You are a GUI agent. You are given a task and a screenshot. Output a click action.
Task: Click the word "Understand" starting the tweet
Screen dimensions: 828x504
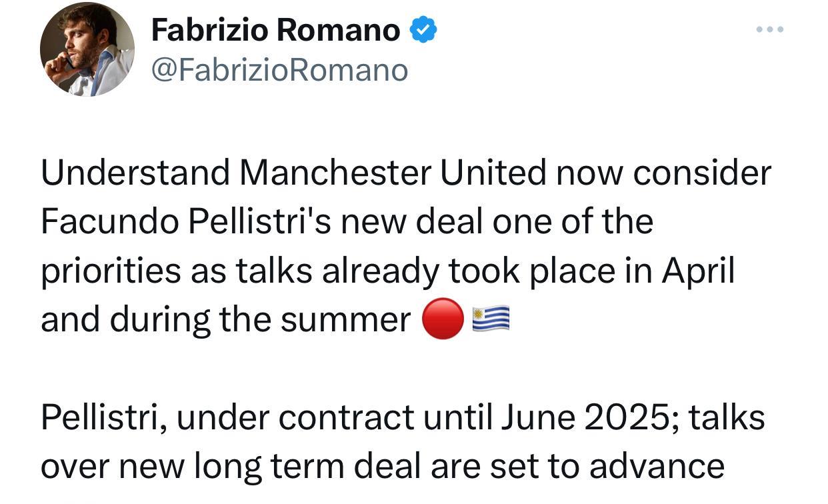click(135, 173)
